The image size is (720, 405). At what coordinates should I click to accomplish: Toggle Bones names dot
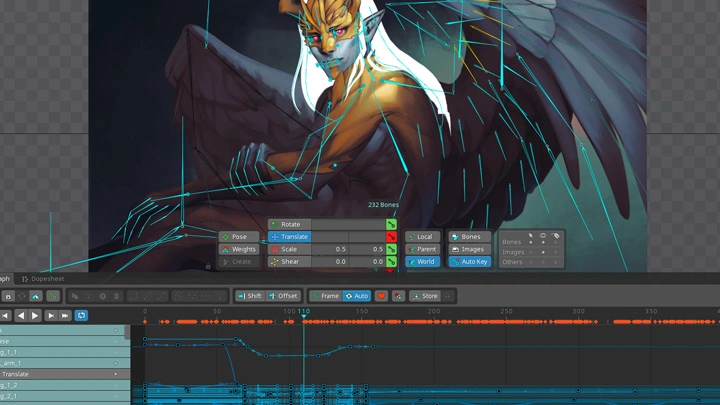555,242
